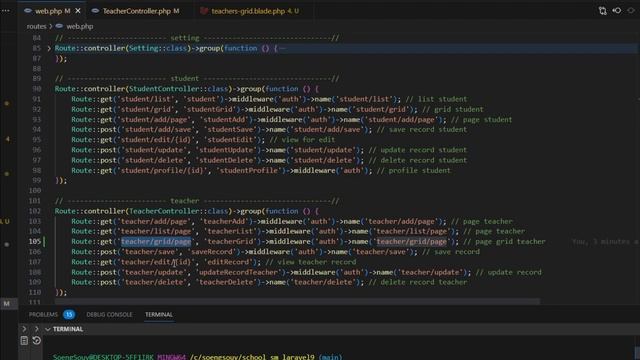Click the '// page grid teacher' comment
This screenshot has height=360, width=640.
[x=504, y=242]
